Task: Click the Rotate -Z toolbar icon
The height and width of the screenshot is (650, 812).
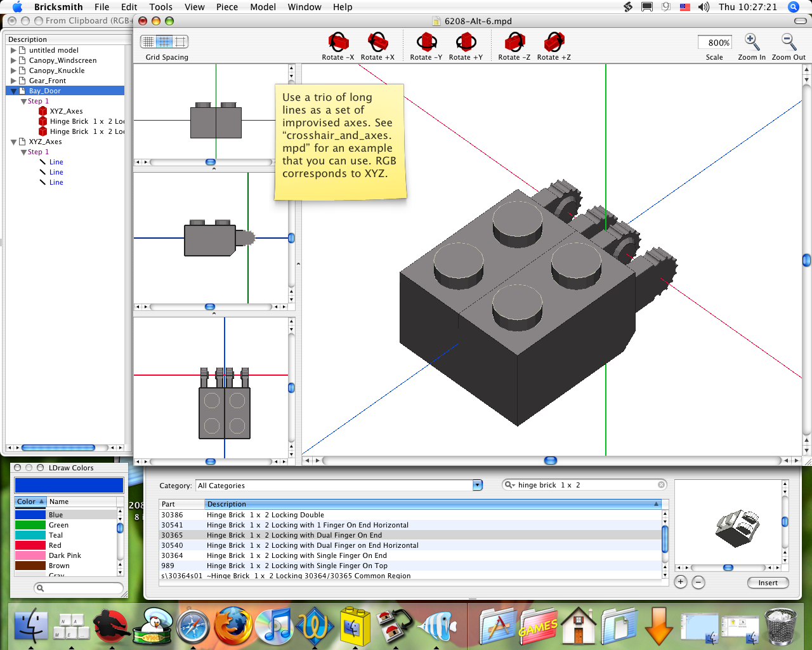Action: [514, 43]
